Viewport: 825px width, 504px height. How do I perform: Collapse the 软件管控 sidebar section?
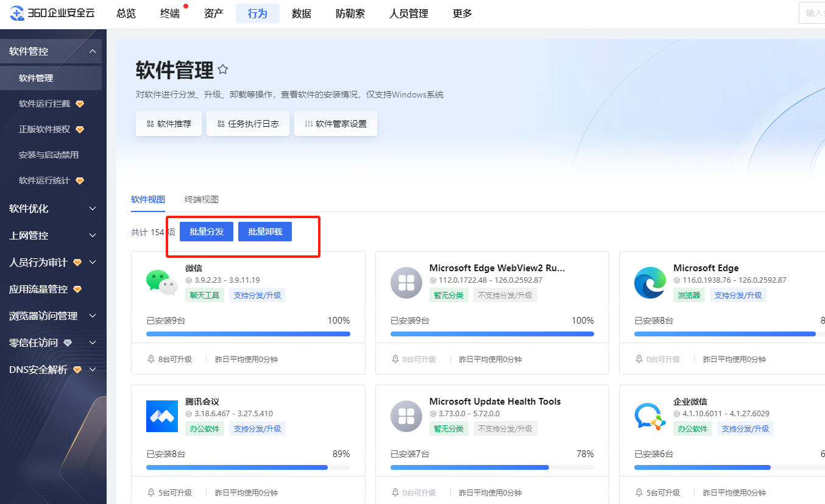[93, 52]
